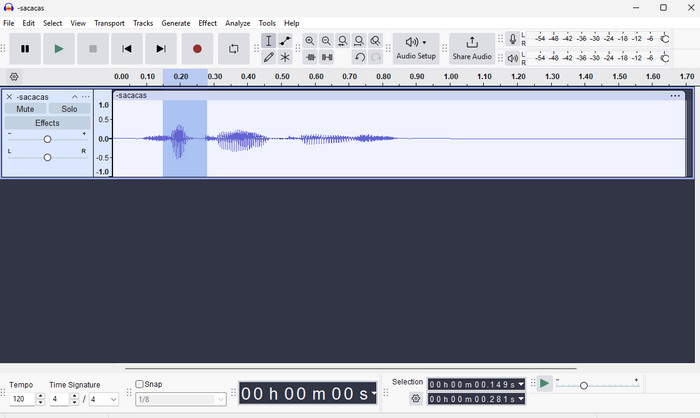The width and height of the screenshot is (700, 418).
Task: Toggle the Loop playback button
Action: pyautogui.click(x=233, y=49)
